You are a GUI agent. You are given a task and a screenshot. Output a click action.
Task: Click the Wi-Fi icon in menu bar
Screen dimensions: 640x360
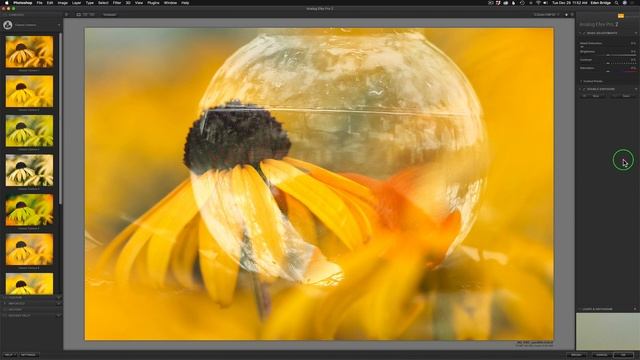[x=538, y=3]
